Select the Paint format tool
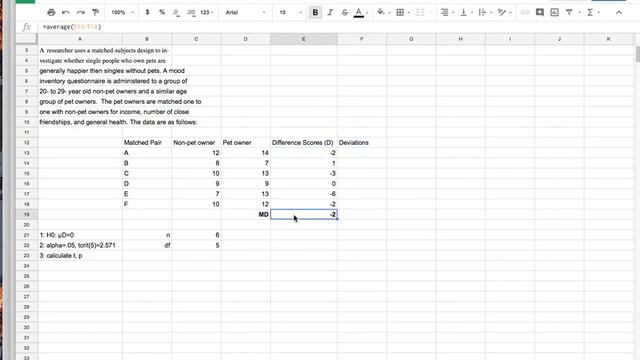 click(x=96, y=13)
